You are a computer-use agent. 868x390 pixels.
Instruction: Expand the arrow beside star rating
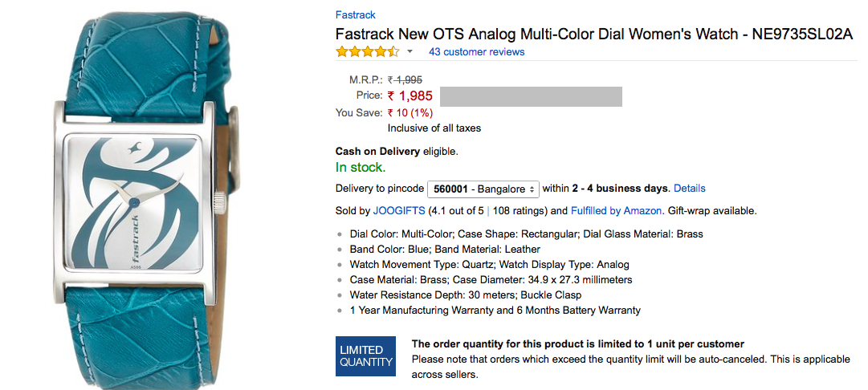click(410, 52)
